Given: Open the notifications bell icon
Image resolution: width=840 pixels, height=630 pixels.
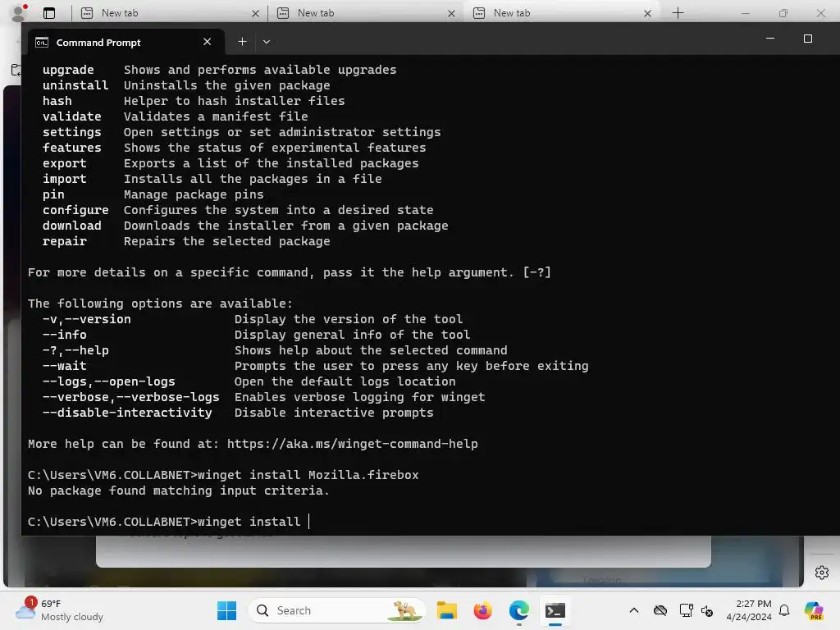Looking at the screenshot, I should point(784,610).
